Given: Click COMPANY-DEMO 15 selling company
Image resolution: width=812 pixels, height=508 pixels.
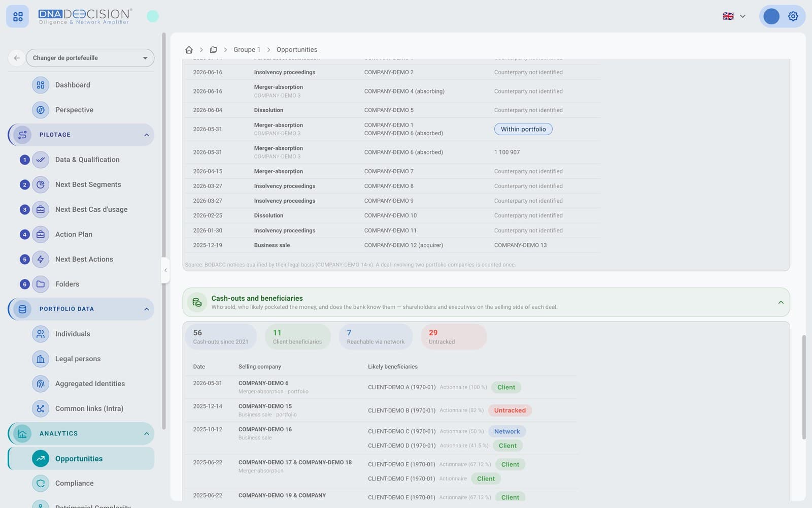Looking at the screenshot, I should point(265,406).
